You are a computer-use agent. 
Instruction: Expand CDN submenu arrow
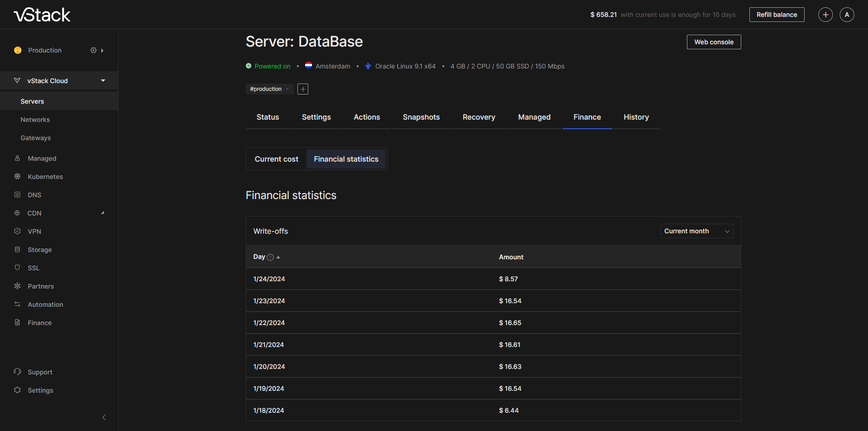tap(103, 213)
